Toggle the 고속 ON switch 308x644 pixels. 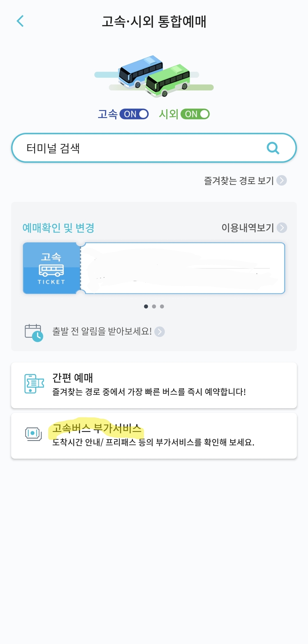point(134,114)
